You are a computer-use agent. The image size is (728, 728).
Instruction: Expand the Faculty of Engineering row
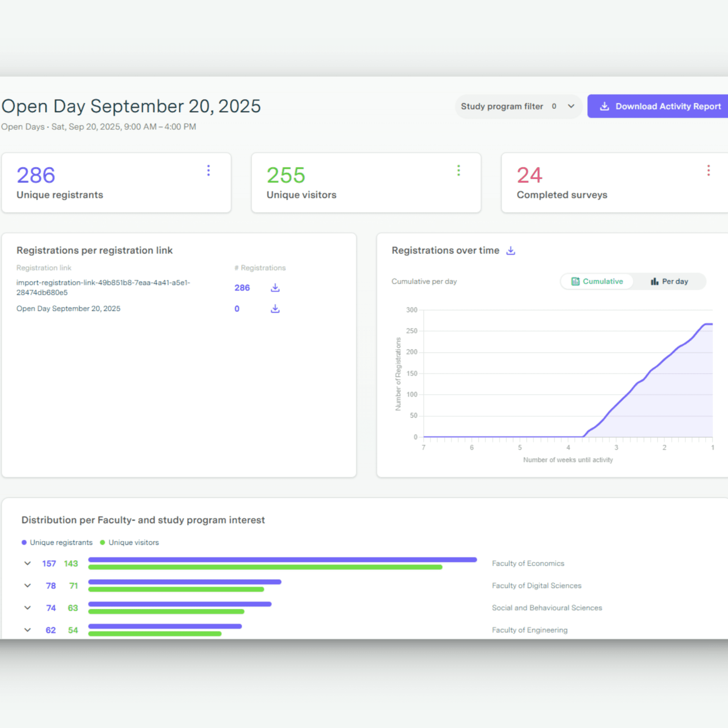tap(28, 630)
